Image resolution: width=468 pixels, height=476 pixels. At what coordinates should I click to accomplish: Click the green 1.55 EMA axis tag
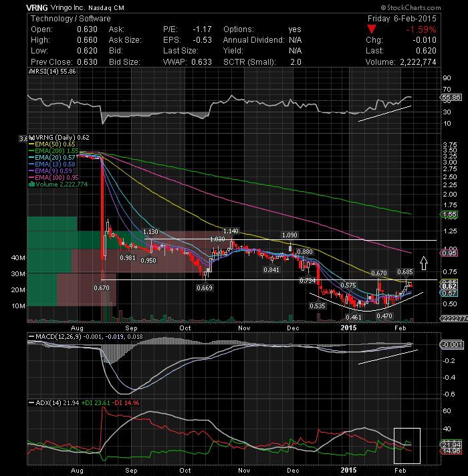pyautogui.click(x=449, y=215)
